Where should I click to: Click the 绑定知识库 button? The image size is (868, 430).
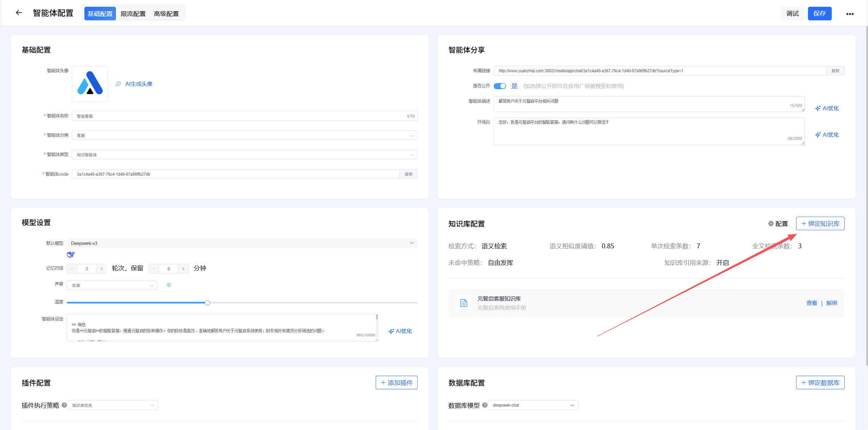tap(820, 223)
